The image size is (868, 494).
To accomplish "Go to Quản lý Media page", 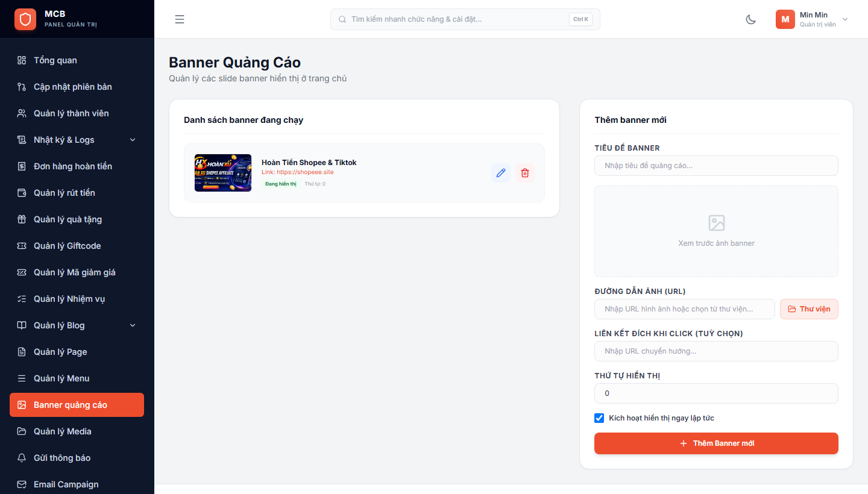I will (77, 431).
